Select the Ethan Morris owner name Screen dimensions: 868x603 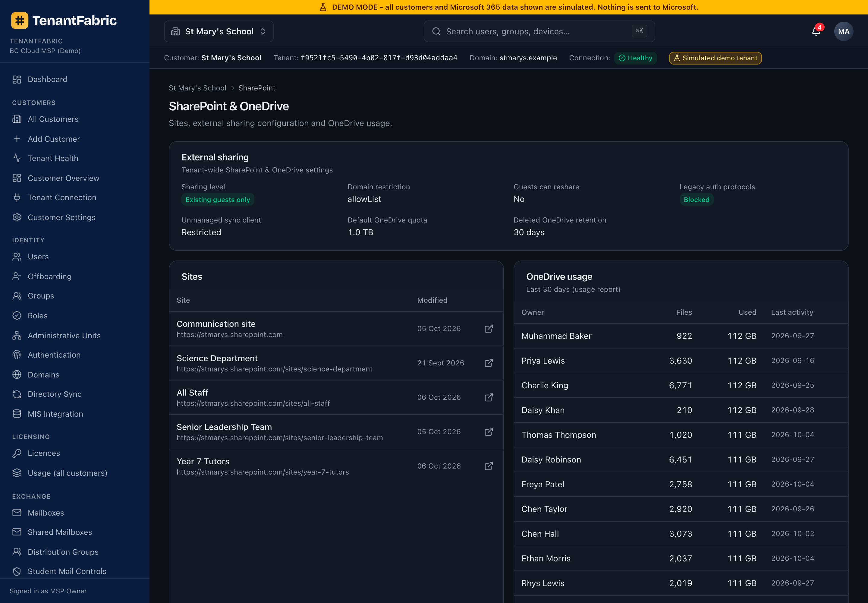(x=546, y=558)
